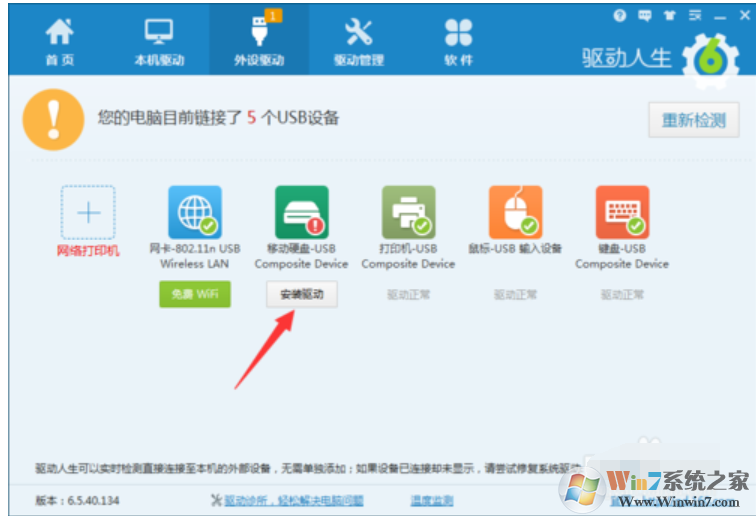
Task: Click the green 免费 WiFi button
Action: [195, 294]
